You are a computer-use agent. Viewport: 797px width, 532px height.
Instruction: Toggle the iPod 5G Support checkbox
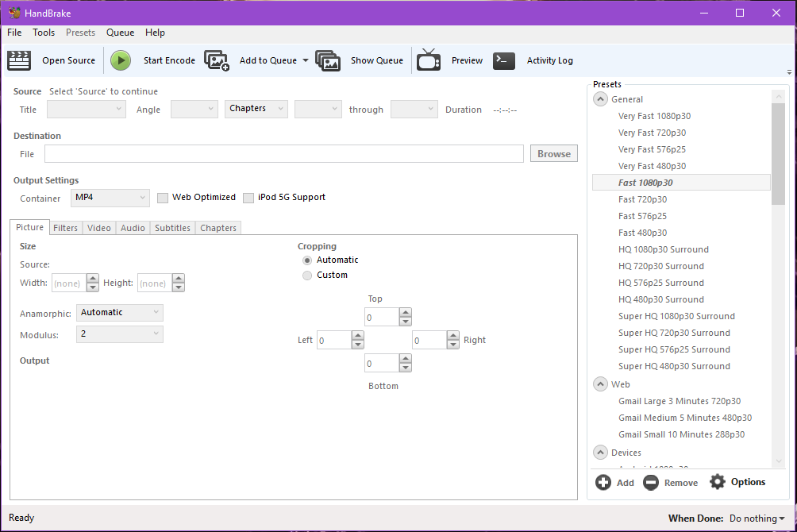click(248, 198)
